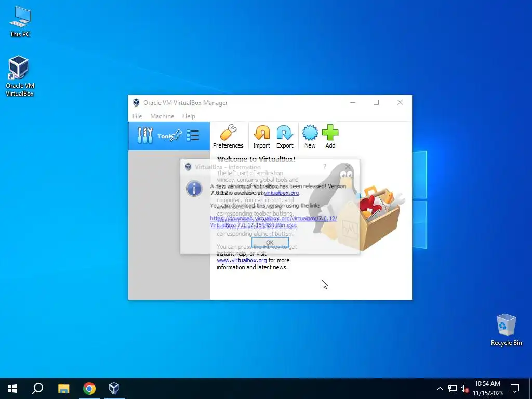The image size is (532, 399).
Task: Open the VirtualBox 7.0.12 download link
Action: click(273, 221)
